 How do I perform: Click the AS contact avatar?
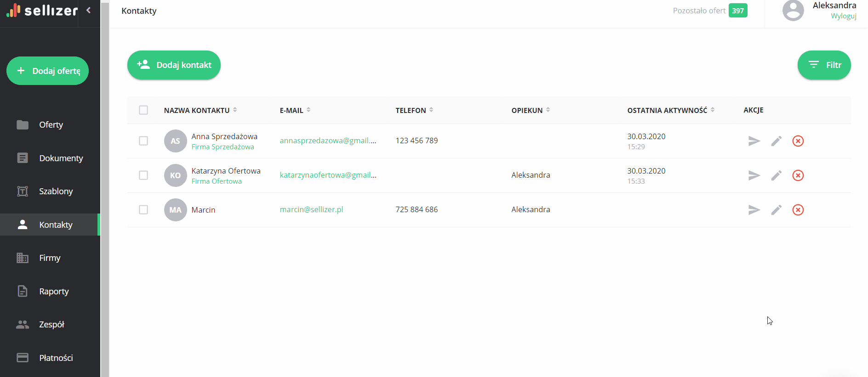point(175,141)
